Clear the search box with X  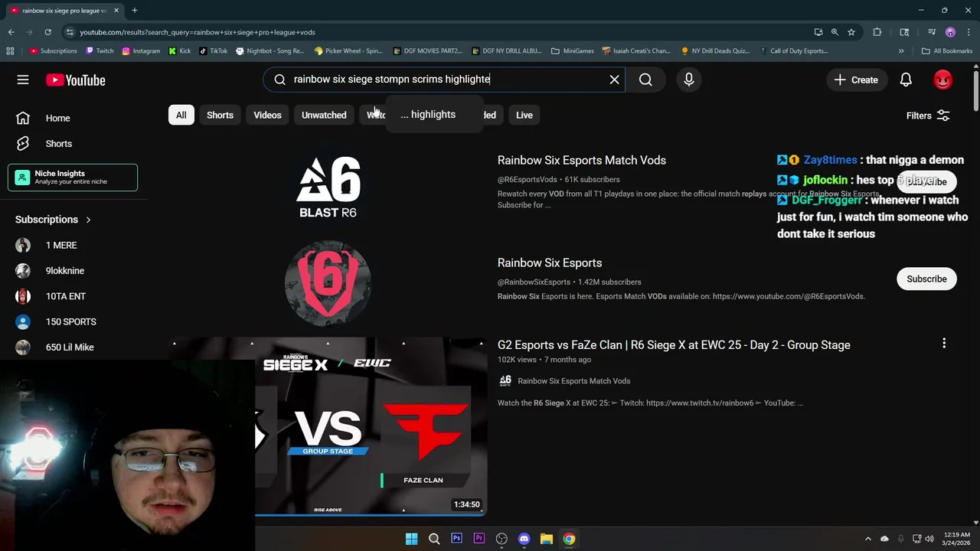[614, 80]
